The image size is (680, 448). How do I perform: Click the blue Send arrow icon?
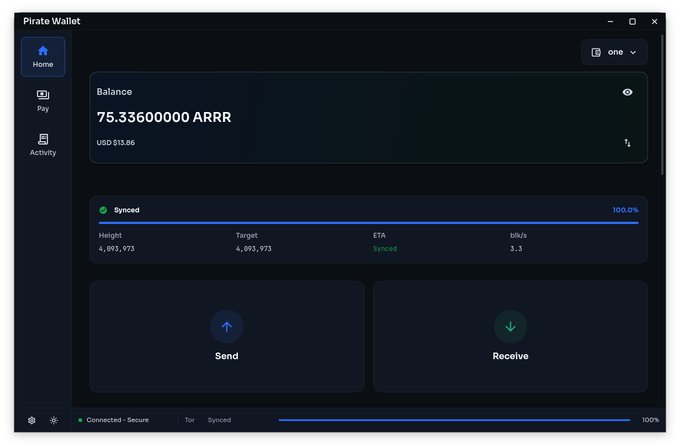226,327
